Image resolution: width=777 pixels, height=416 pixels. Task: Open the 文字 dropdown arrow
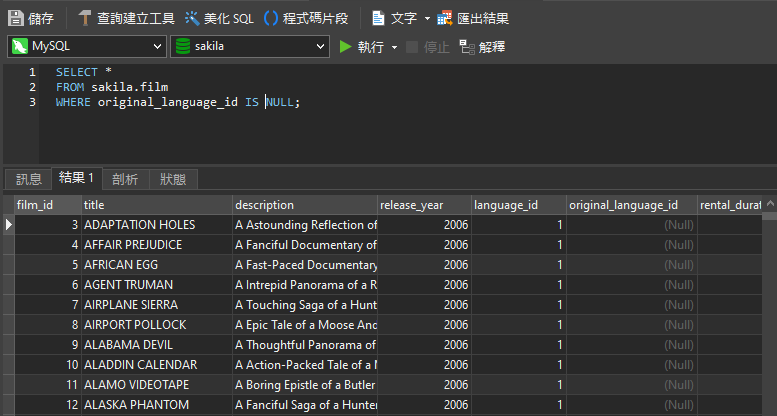tap(427, 18)
